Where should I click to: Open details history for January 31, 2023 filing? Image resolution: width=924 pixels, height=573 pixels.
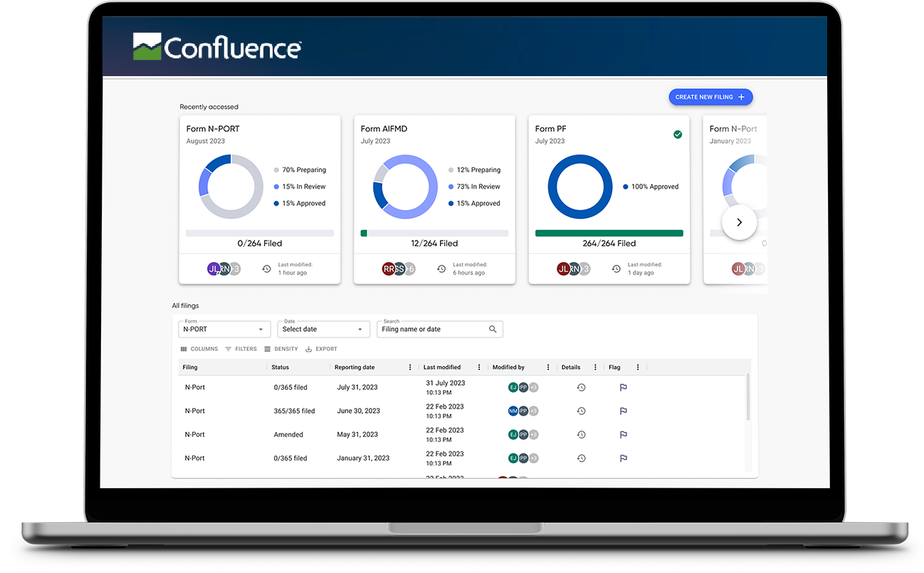click(x=581, y=458)
